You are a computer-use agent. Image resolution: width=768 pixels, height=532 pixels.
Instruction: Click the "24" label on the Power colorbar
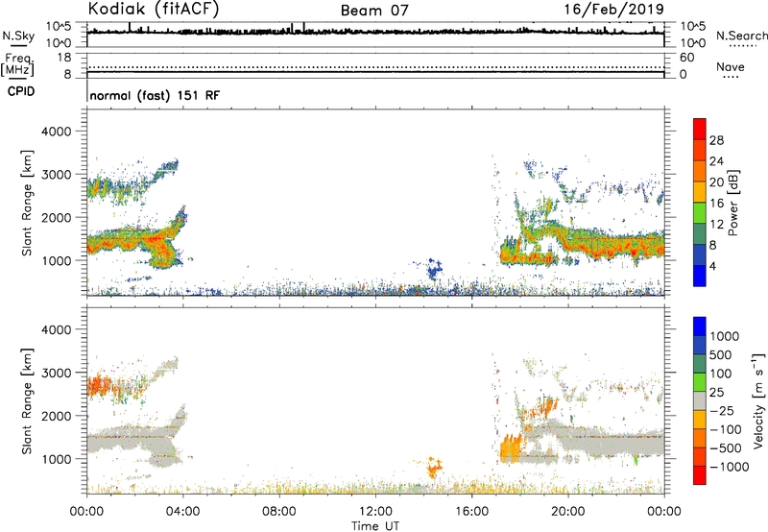coord(716,161)
